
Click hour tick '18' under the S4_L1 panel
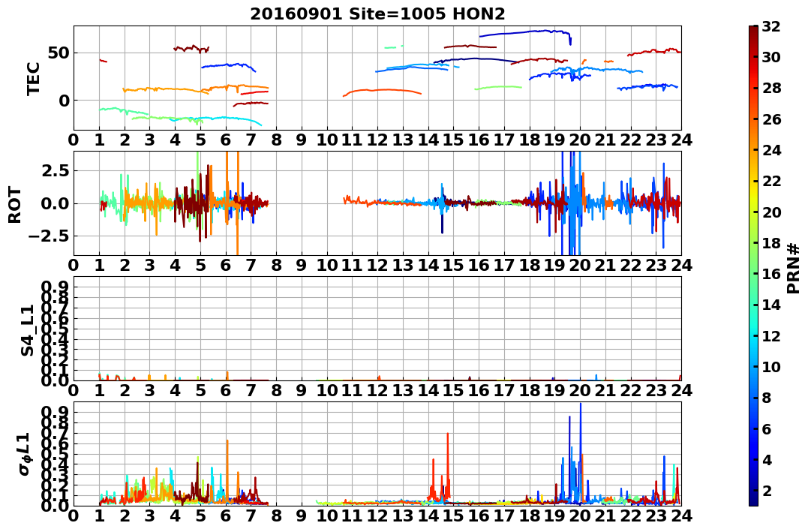[530, 390]
